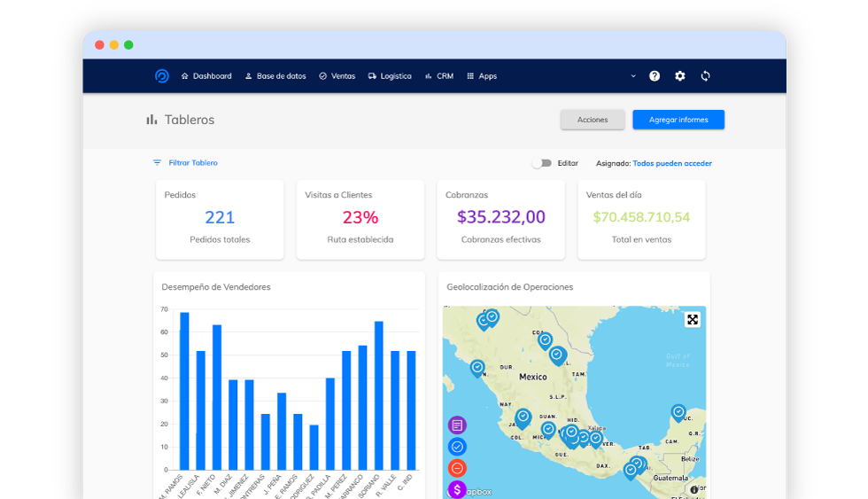868x499 pixels.
Task: Open Todos pueden acceder link
Action: point(672,163)
